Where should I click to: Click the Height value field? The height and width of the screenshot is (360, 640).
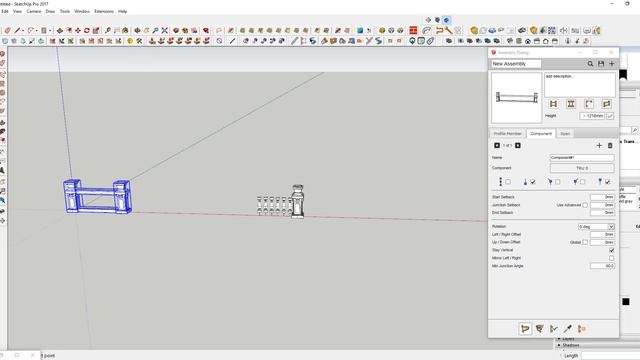coord(592,116)
